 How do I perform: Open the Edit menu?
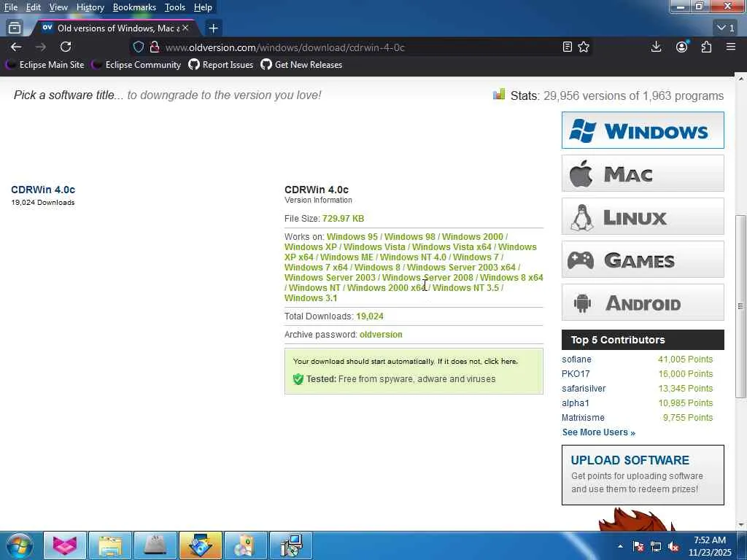click(33, 7)
